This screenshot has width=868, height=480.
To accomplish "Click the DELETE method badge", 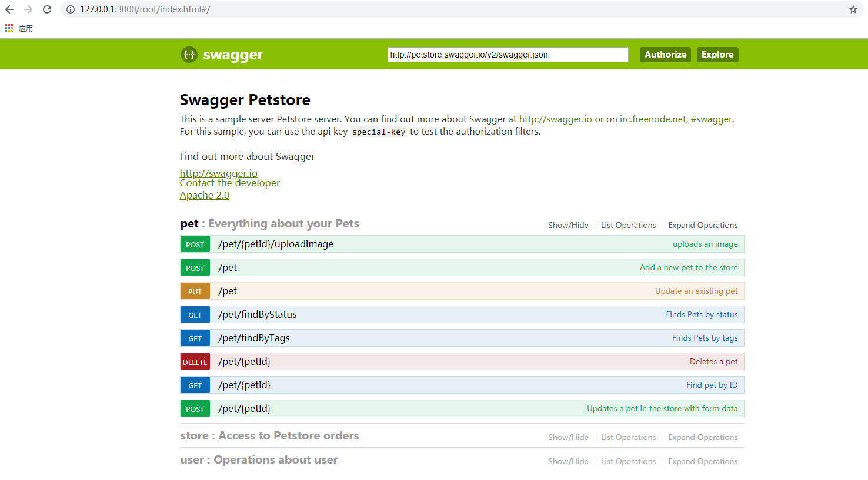I will coord(195,362).
